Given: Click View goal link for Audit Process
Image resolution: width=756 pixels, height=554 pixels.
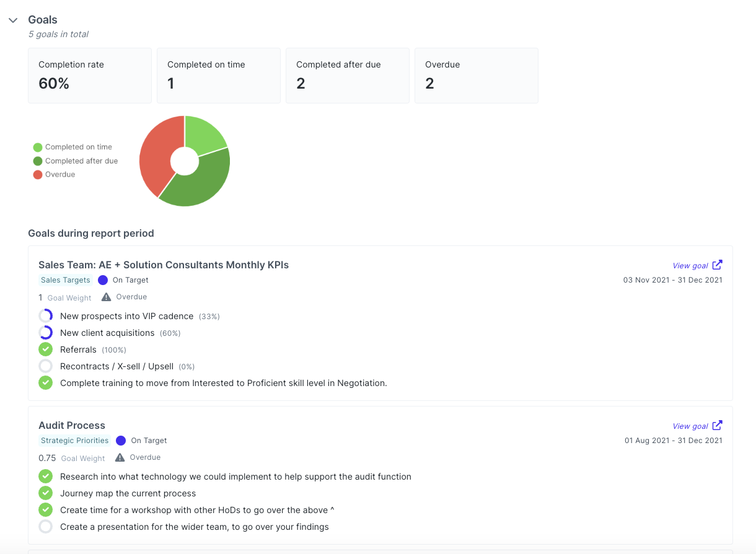Looking at the screenshot, I should (690, 426).
